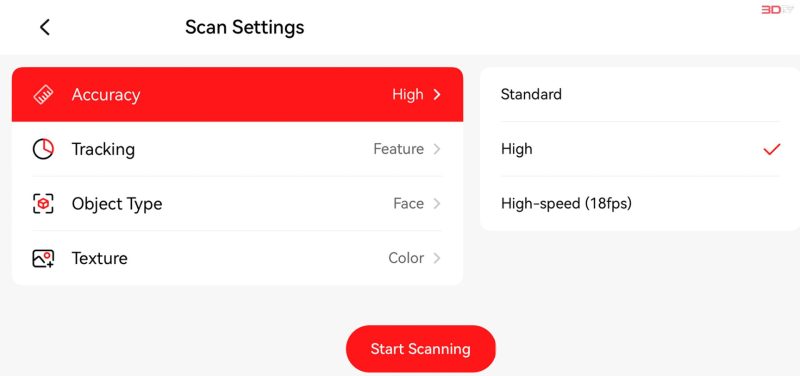Click the Accuracy ruler icon
800x376 pixels.
(x=43, y=94)
